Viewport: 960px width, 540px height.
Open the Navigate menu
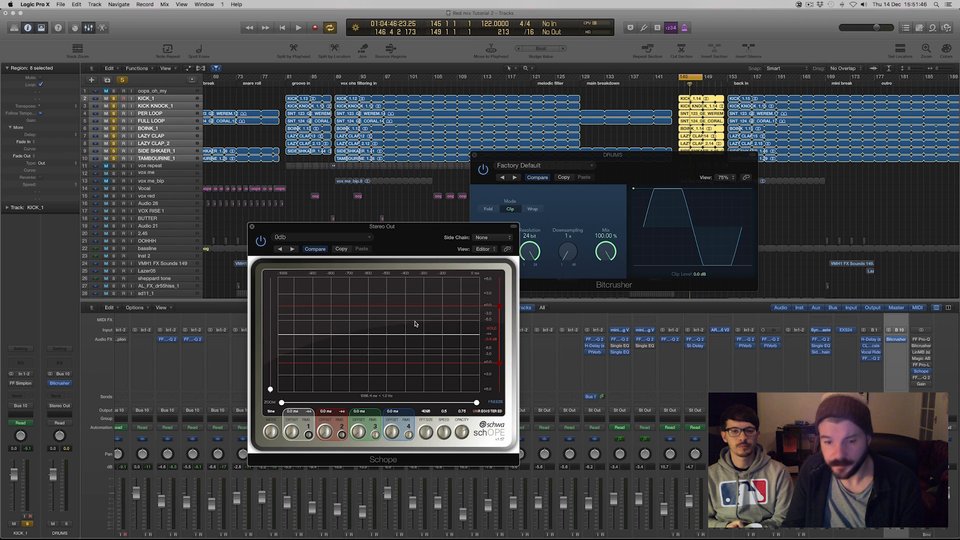coord(119,4)
